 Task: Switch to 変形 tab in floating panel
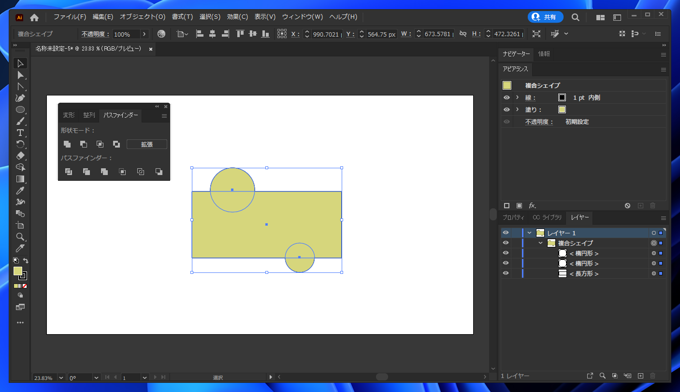tap(69, 115)
